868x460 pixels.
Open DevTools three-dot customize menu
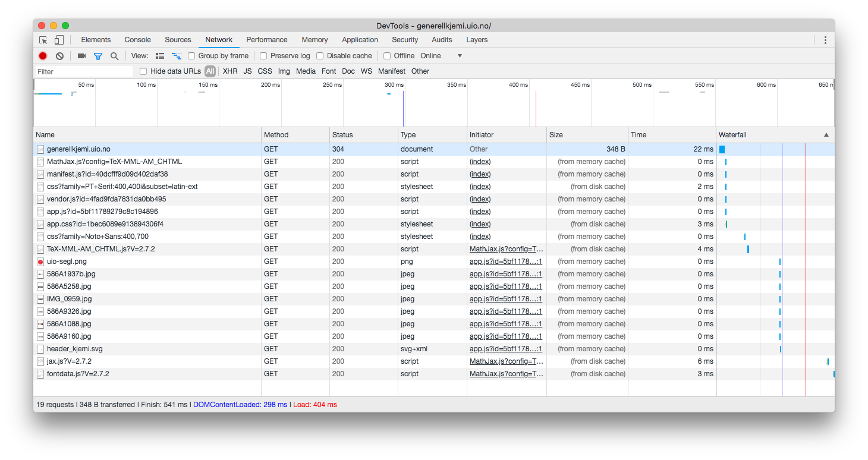825,40
